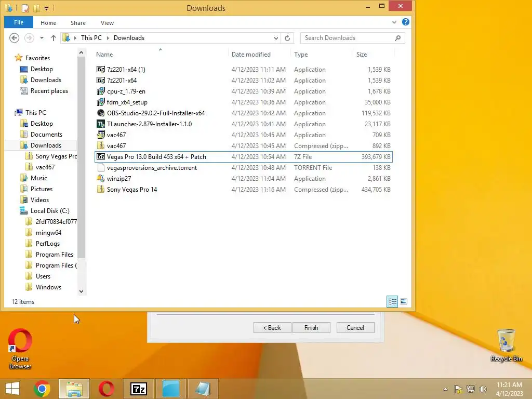Click the Back navigation arrow
The image size is (532, 399).
[14, 37]
